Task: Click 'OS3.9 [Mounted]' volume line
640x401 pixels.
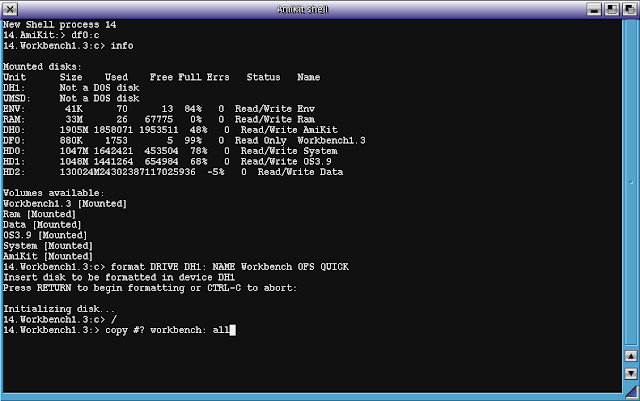Action: [x=45, y=236]
